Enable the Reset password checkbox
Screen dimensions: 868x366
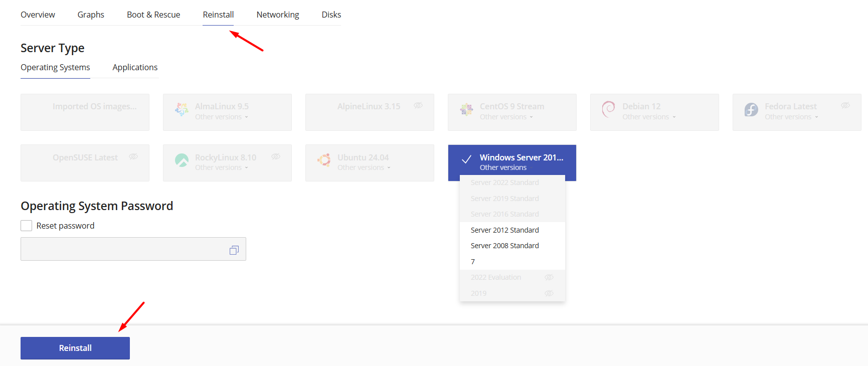[x=27, y=226]
